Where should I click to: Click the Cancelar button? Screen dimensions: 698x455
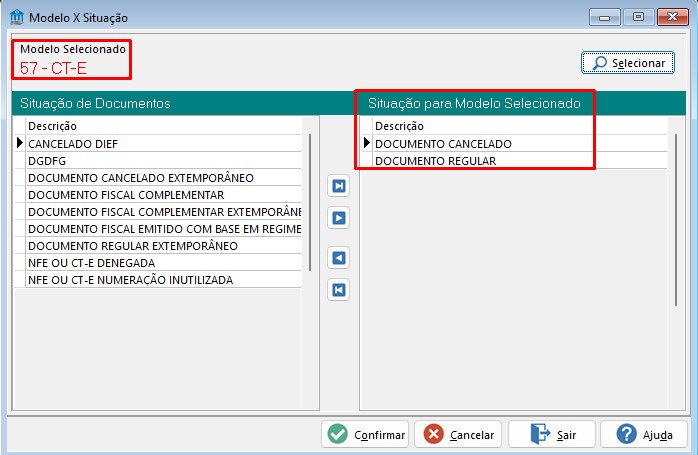click(x=458, y=434)
